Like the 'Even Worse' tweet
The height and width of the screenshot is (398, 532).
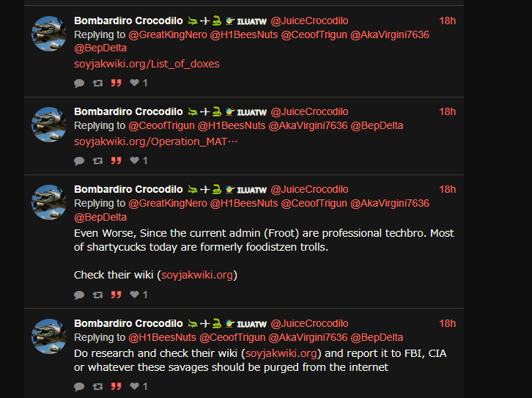135,295
